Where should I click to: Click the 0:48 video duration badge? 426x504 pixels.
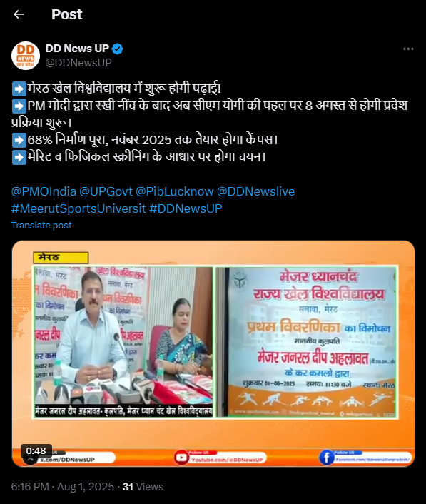click(36, 450)
